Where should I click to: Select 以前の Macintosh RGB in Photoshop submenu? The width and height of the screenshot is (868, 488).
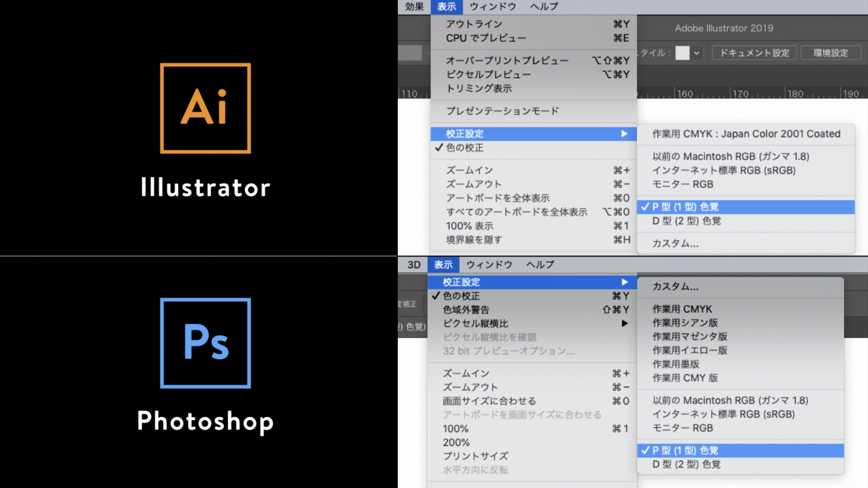point(741,401)
